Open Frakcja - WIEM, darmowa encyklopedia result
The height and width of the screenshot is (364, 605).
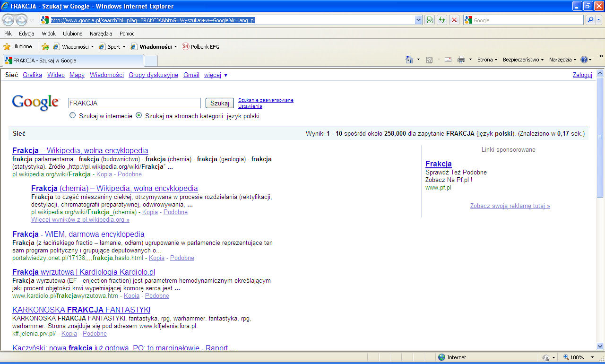pos(78,234)
